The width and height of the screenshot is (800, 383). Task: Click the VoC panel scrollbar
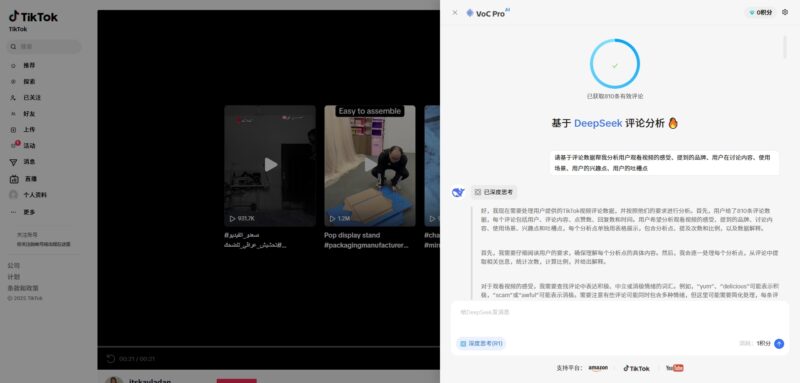click(785, 47)
